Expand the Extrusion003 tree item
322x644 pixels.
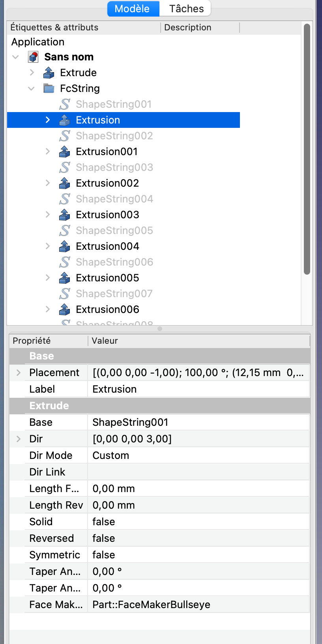tap(48, 215)
